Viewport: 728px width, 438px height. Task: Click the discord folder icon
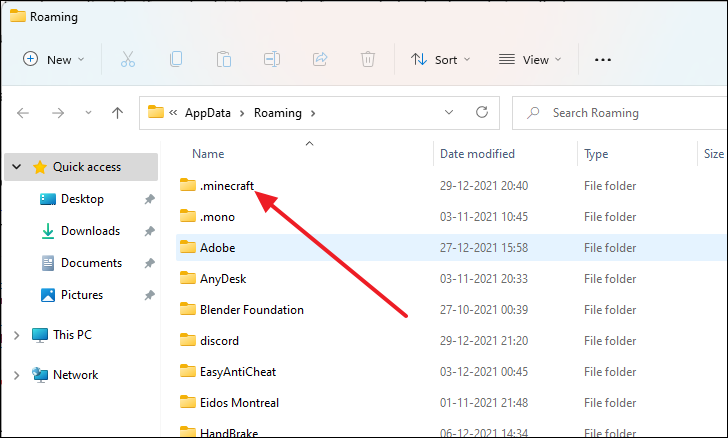coord(188,340)
